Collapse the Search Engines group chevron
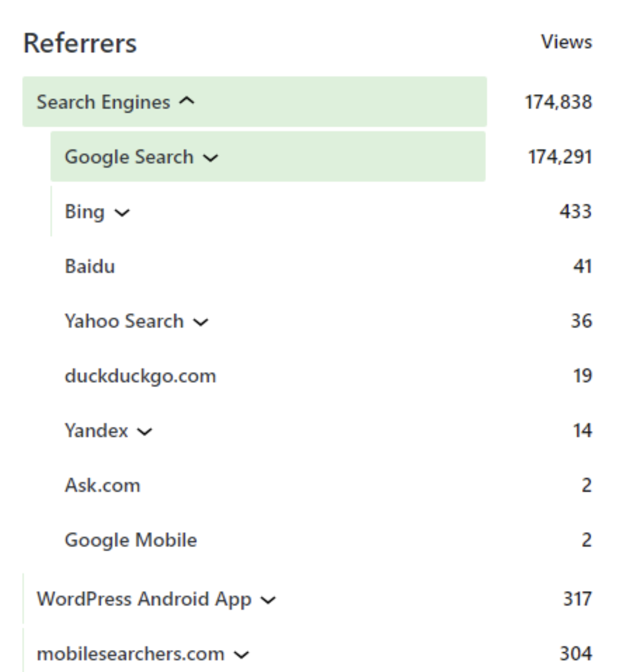Viewport: 621px width, 672px height. [x=187, y=101]
